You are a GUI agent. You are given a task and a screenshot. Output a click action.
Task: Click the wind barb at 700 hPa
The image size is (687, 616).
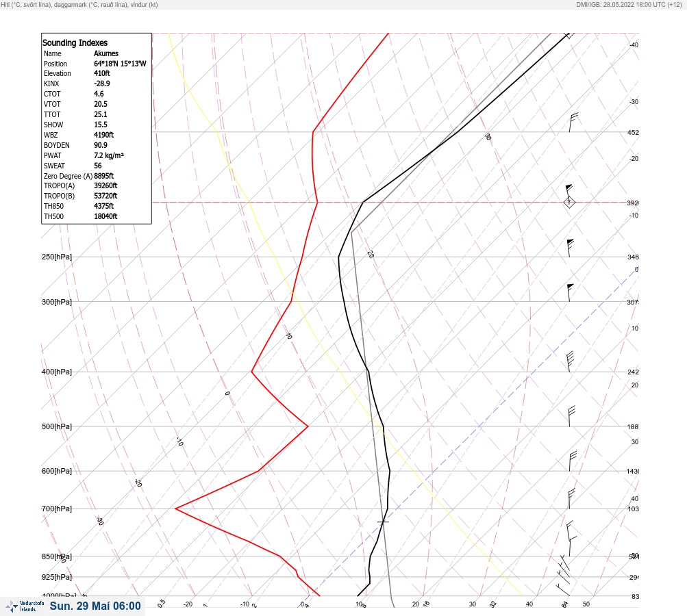[571, 499]
